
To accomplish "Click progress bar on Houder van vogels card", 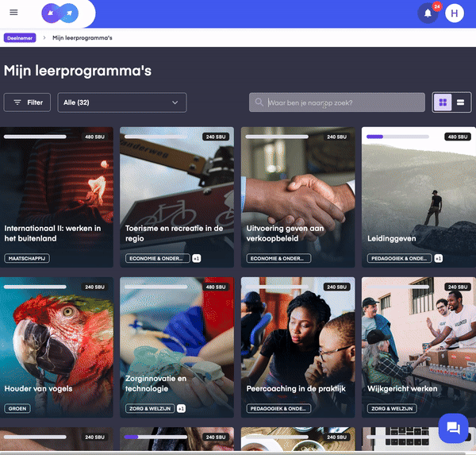I will [x=35, y=287].
